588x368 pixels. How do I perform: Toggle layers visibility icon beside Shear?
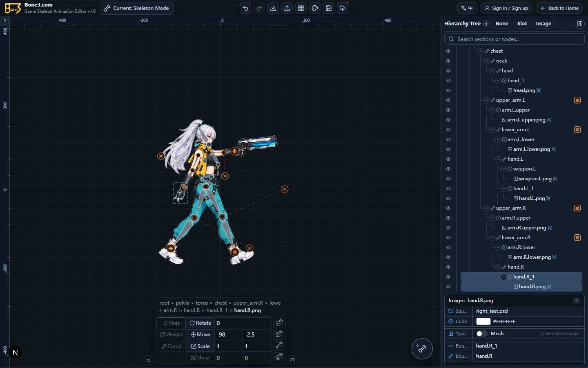(x=279, y=357)
